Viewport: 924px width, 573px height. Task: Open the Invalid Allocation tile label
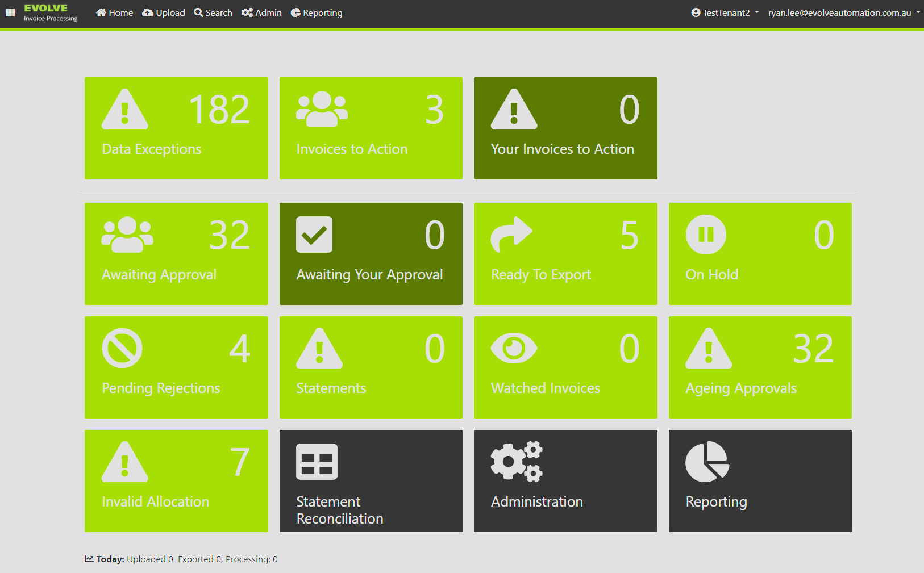point(155,502)
